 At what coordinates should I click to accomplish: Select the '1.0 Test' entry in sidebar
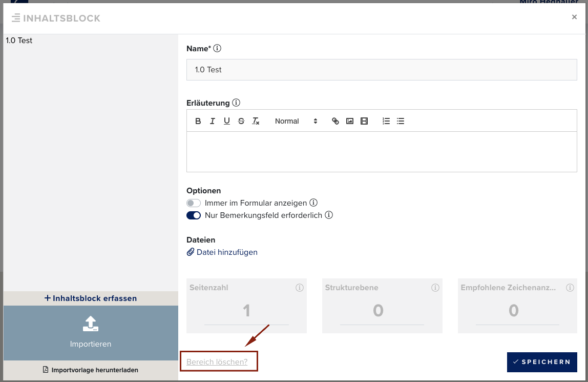(19, 41)
